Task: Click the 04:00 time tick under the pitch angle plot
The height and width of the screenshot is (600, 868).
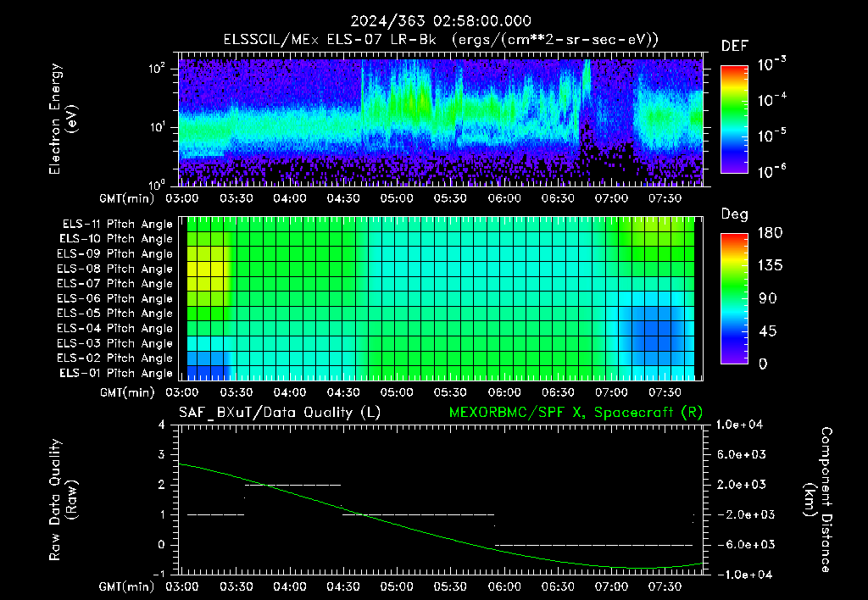Action: [290, 393]
